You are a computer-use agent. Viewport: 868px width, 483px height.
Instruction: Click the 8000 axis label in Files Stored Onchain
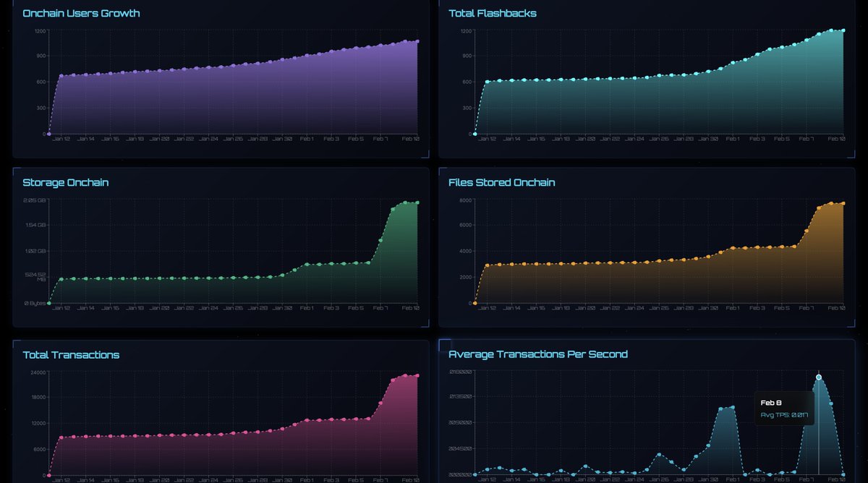coord(465,200)
